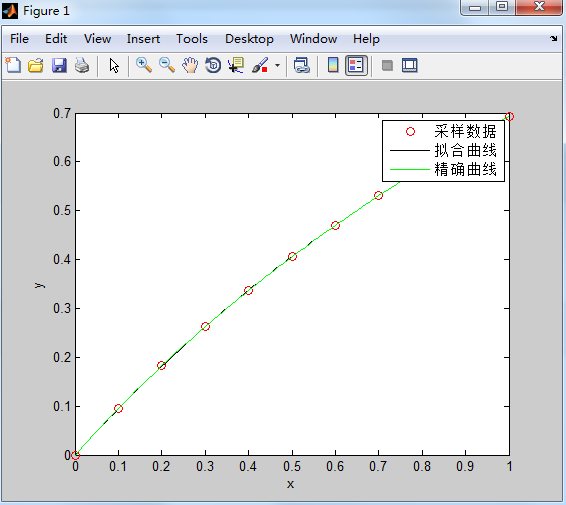Open the Brush tool color dropdown arrow
This screenshot has height=505, width=566.
[277, 65]
